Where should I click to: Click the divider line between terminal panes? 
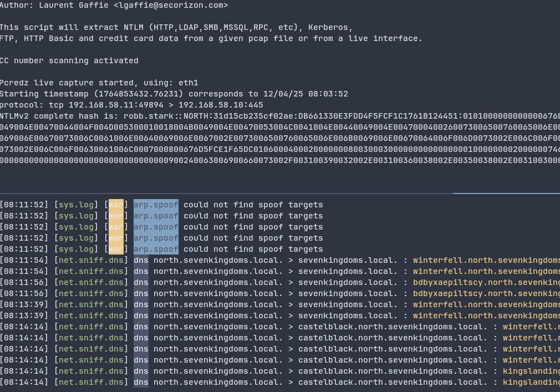(x=222, y=193)
